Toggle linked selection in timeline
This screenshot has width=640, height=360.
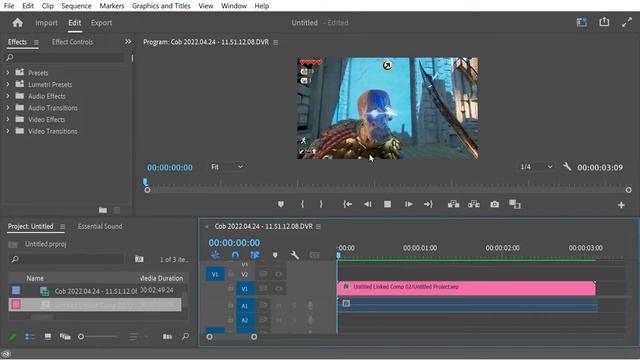[255, 255]
